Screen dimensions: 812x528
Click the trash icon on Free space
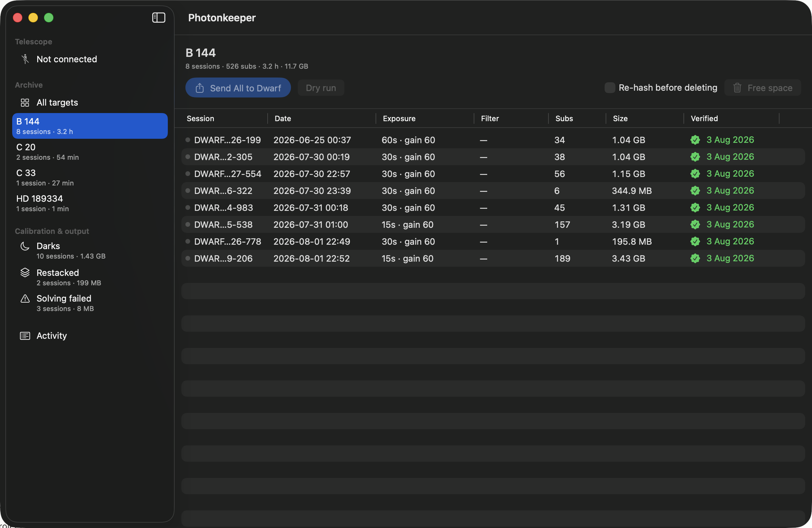click(737, 88)
